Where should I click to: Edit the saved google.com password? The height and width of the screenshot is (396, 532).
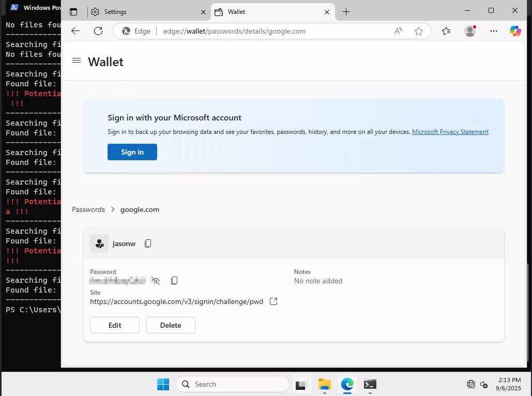[115, 325]
